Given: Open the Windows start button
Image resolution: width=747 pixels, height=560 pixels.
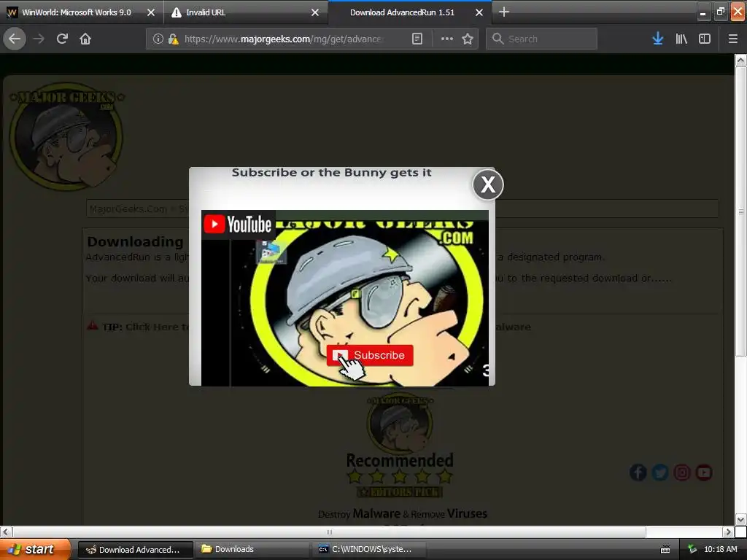Looking at the screenshot, I should tap(34, 549).
